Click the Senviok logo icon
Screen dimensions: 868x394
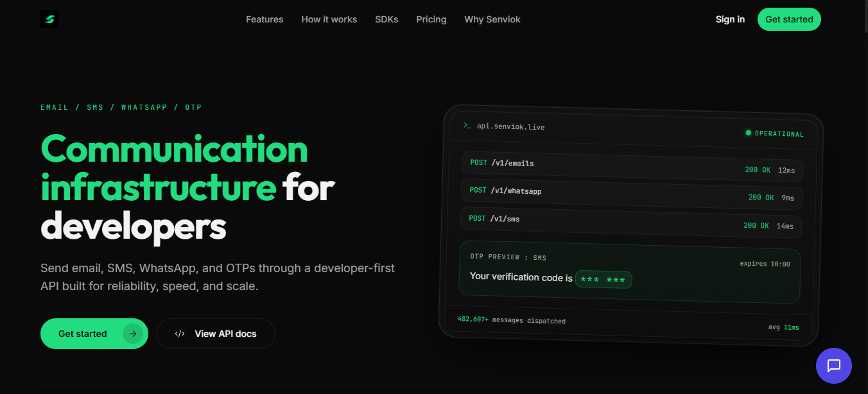click(x=49, y=19)
